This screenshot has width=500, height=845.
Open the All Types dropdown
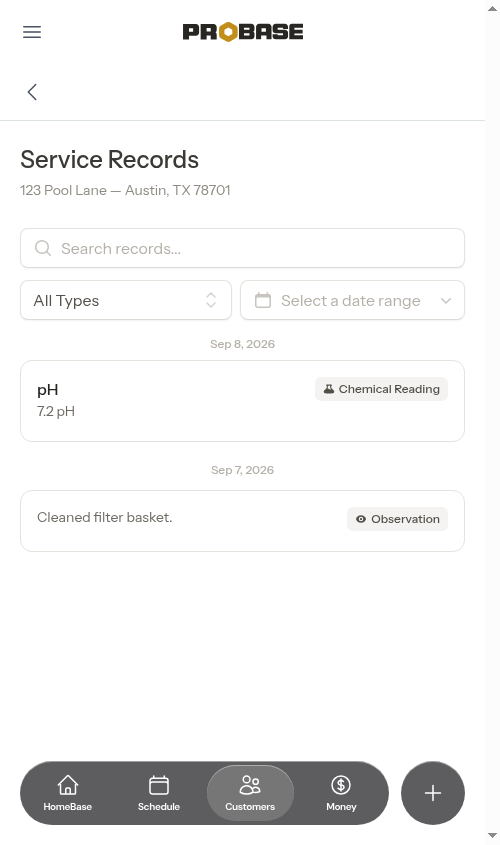(x=126, y=300)
